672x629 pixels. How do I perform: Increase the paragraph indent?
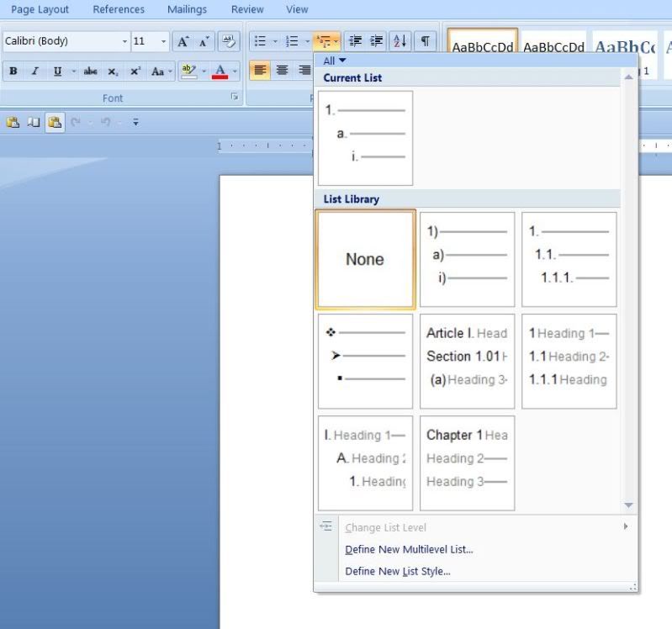click(376, 41)
